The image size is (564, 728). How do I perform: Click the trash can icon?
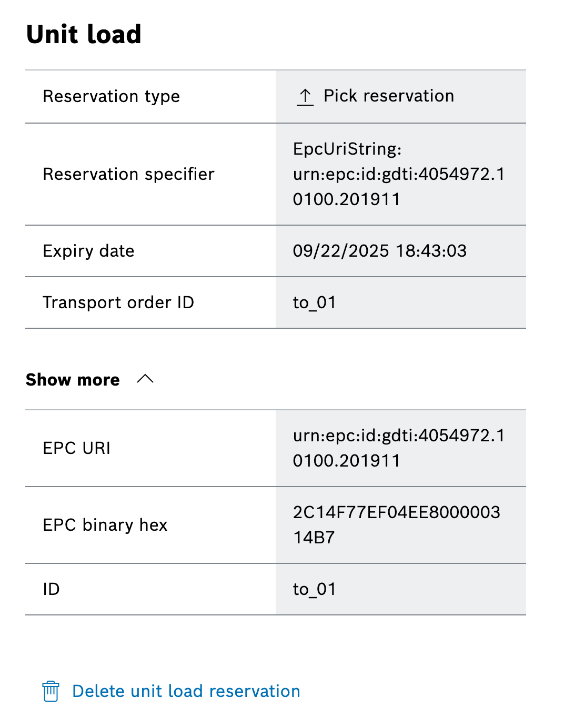click(51, 691)
